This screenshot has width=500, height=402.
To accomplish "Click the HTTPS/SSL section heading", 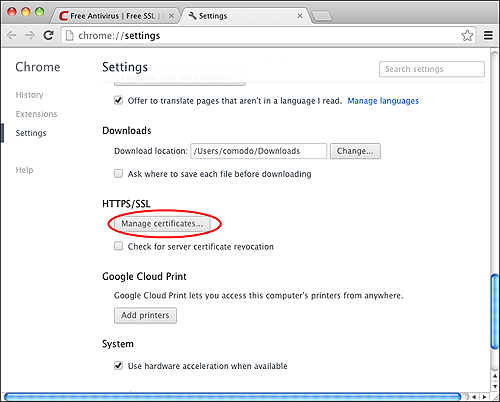I will coord(126,203).
